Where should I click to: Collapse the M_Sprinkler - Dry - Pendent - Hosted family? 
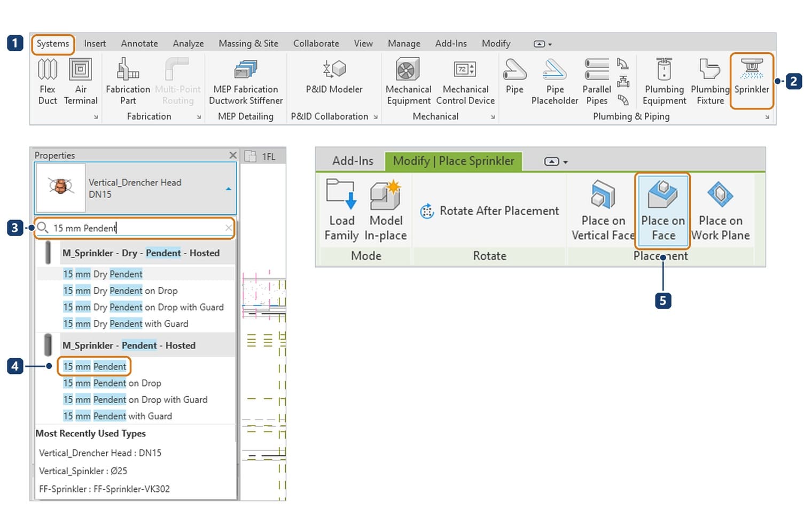[x=136, y=253]
